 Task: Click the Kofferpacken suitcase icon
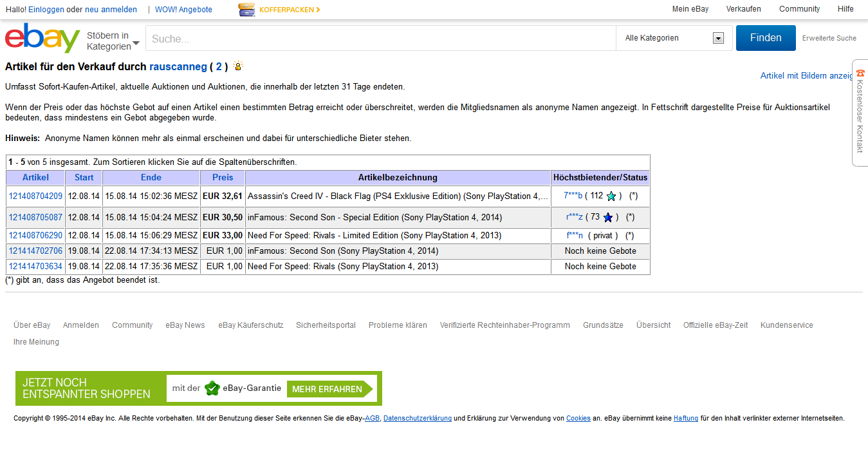pyautogui.click(x=247, y=10)
